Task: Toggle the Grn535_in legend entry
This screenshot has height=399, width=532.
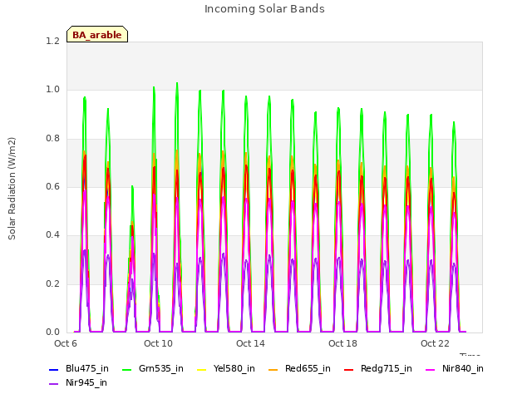Action: [153, 368]
